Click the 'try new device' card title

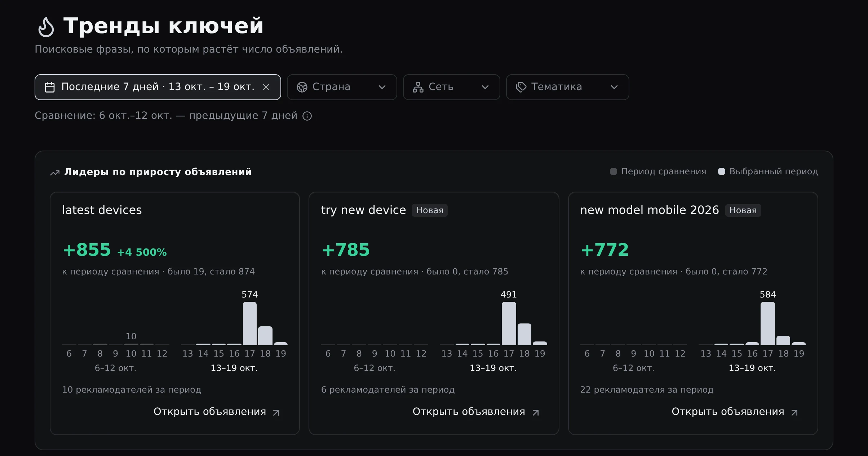coord(363,210)
